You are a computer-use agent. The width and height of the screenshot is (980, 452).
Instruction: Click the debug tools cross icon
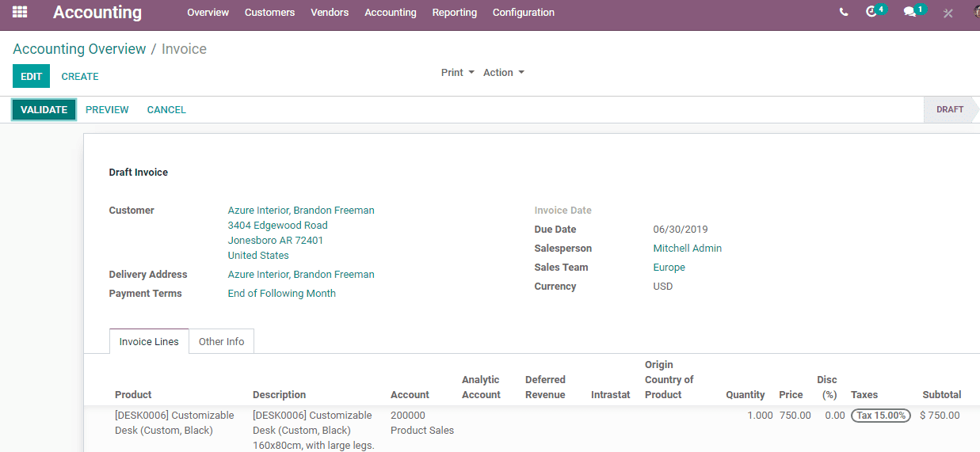coord(948,13)
